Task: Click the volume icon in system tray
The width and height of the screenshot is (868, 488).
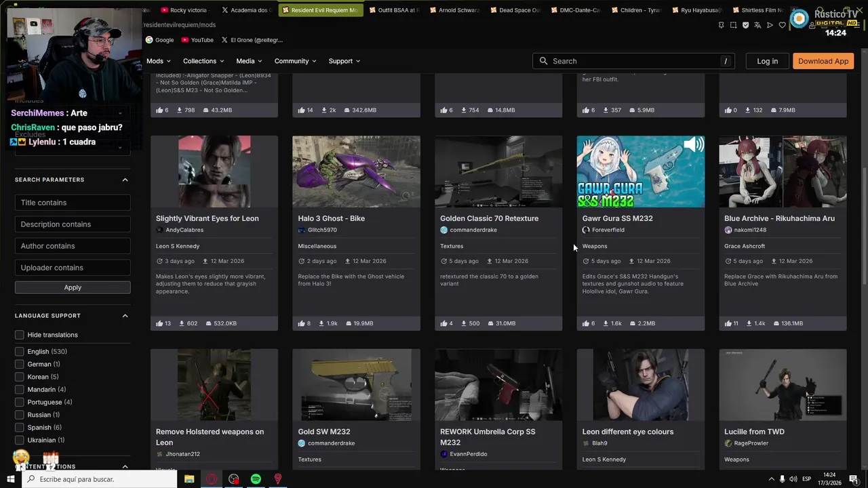Action: pos(793,479)
